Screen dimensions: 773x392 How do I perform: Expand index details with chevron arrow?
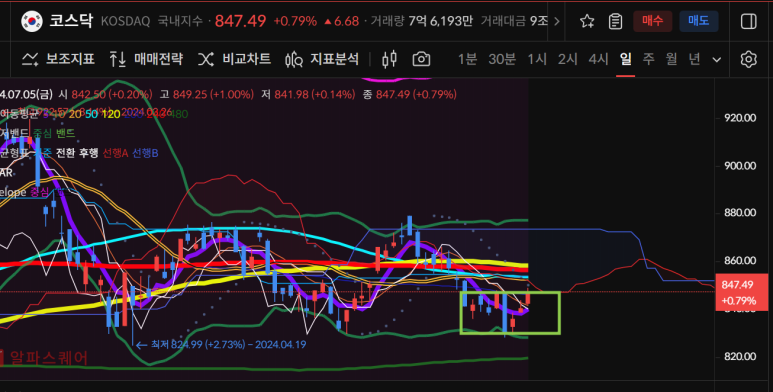click(557, 21)
